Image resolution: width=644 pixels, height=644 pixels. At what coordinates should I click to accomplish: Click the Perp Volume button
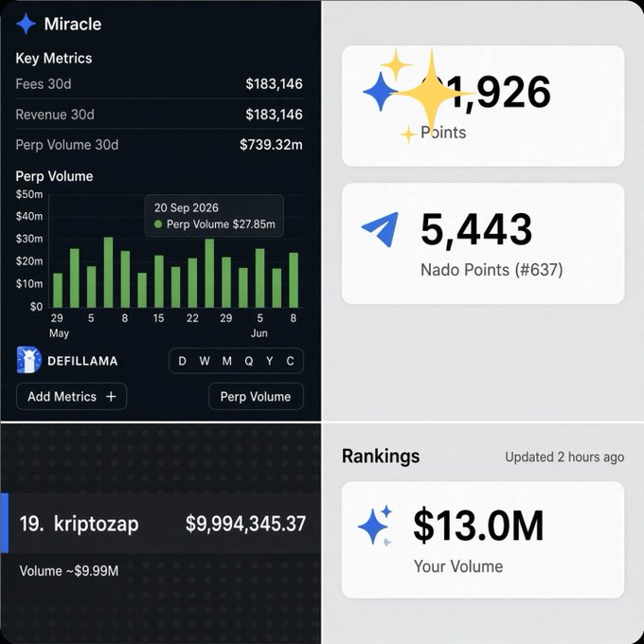256,396
